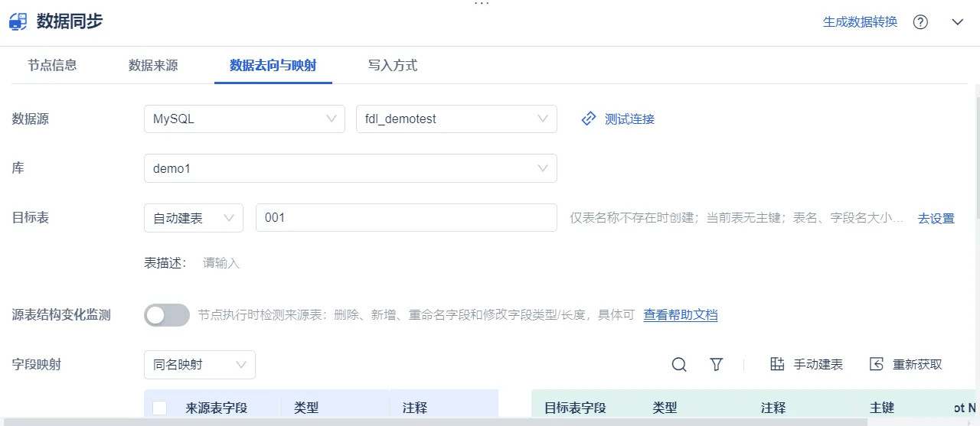Click the 表描述 input placeholder
This screenshot has width=980, height=426.
[221, 263]
